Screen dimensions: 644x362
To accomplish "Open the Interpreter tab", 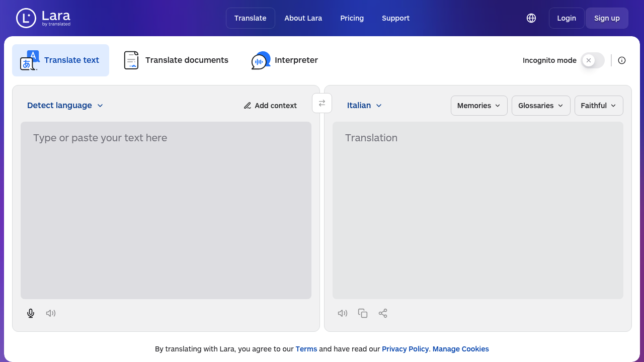I will pos(285,60).
